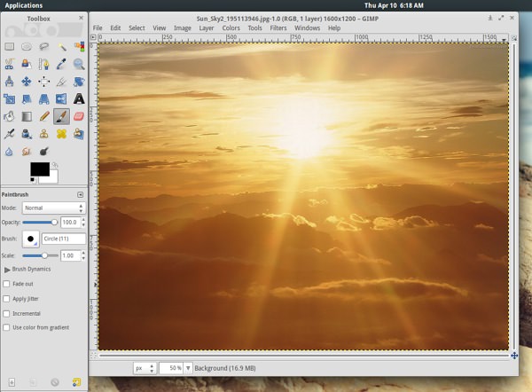The width and height of the screenshot is (532, 392).
Task: Select the Dodge/Burn tool
Action: point(43,152)
